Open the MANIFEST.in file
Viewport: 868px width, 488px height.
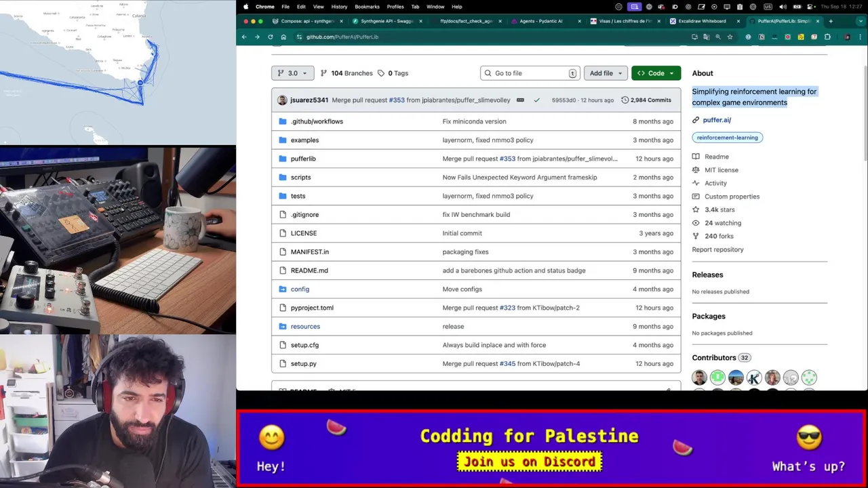point(310,252)
